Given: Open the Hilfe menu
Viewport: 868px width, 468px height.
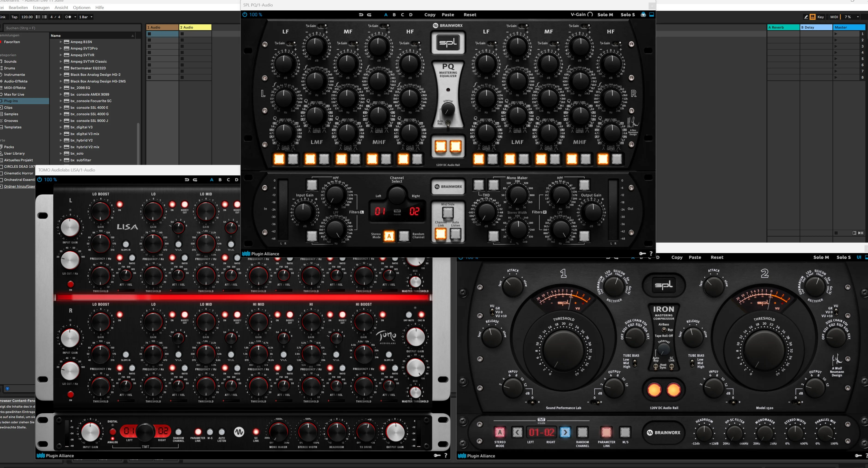Looking at the screenshot, I should [99, 7].
